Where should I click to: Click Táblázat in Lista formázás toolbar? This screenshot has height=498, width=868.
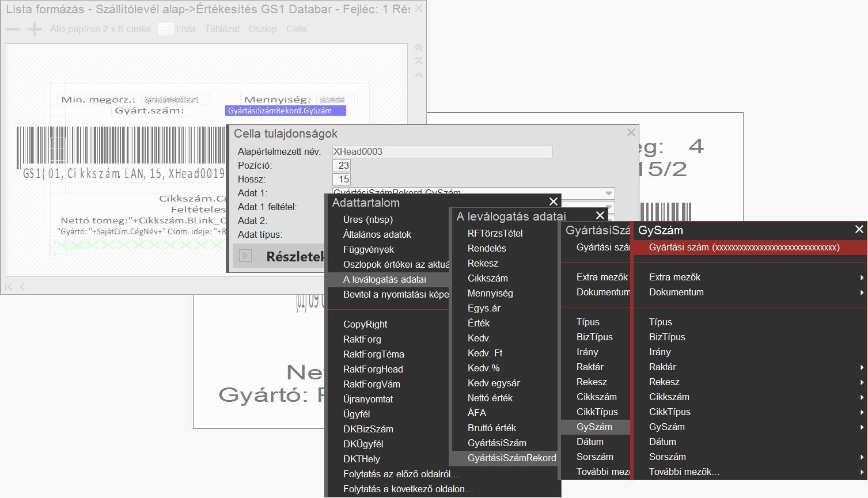(x=222, y=29)
